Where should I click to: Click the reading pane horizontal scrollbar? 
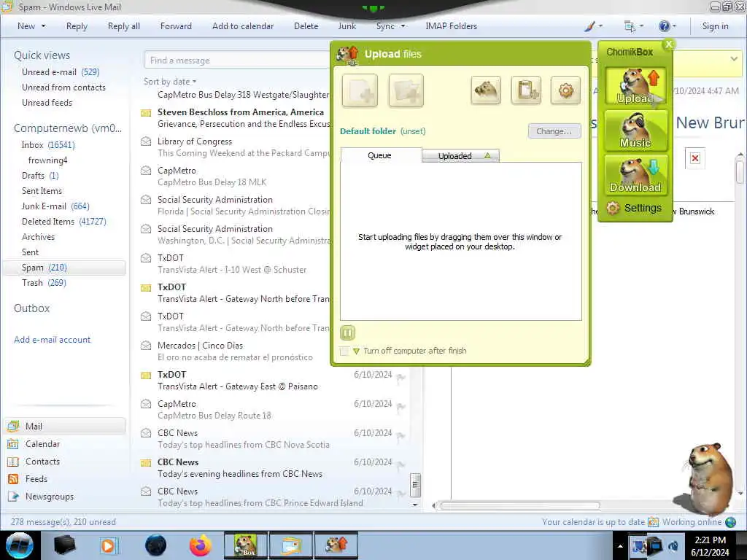pyautogui.click(x=519, y=506)
